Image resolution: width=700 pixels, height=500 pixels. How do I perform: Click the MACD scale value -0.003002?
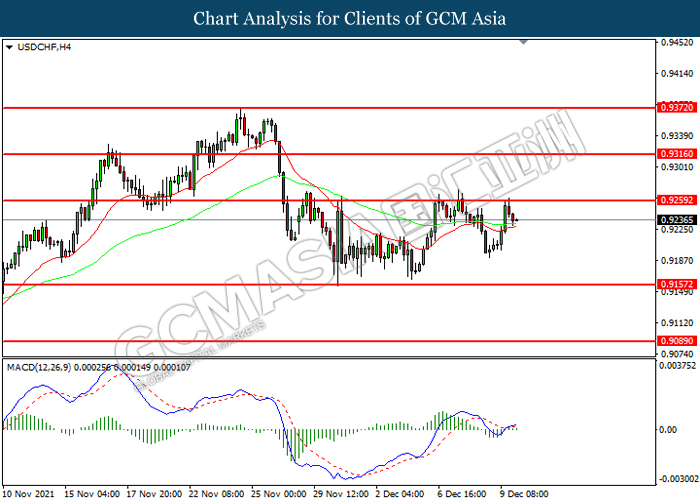(678, 479)
